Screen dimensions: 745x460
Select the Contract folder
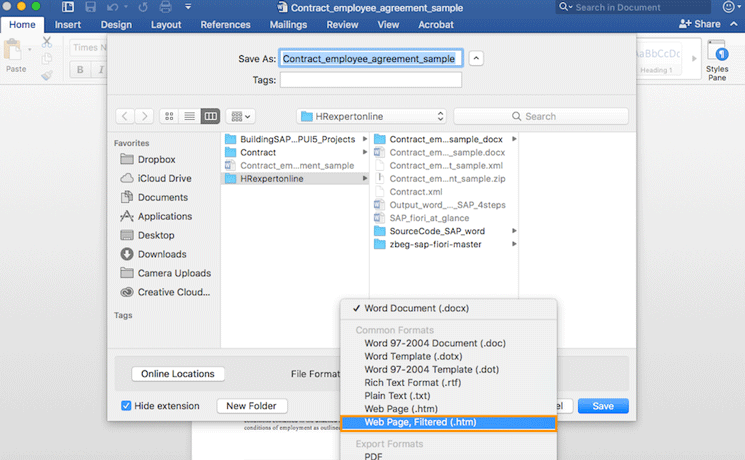(x=296, y=152)
